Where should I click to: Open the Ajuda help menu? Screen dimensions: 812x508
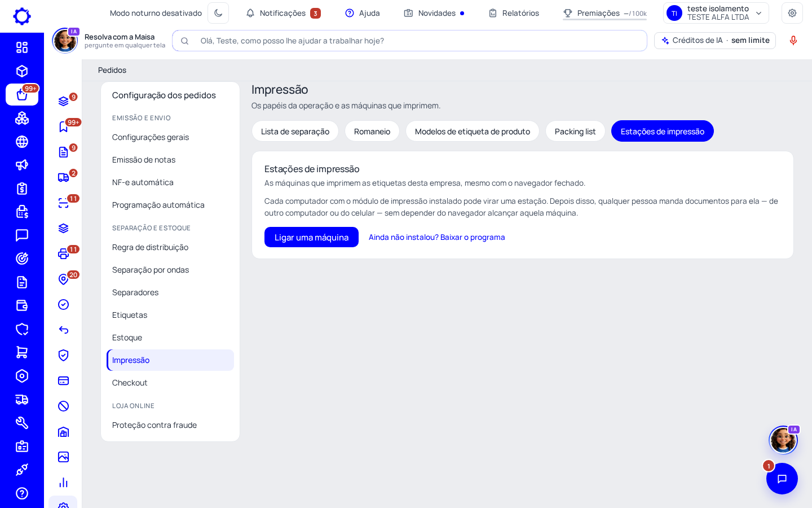click(x=363, y=13)
